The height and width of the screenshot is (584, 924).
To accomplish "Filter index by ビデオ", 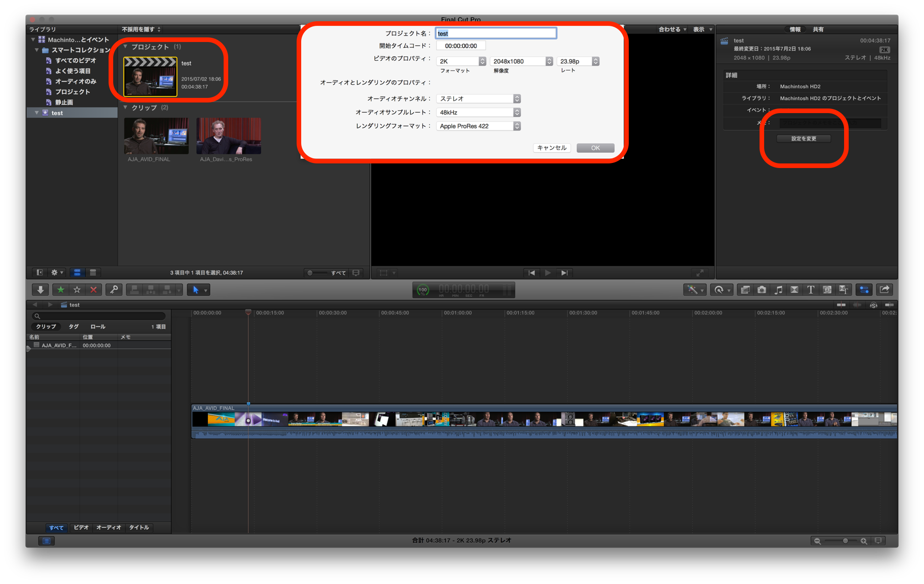I will click(81, 528).
